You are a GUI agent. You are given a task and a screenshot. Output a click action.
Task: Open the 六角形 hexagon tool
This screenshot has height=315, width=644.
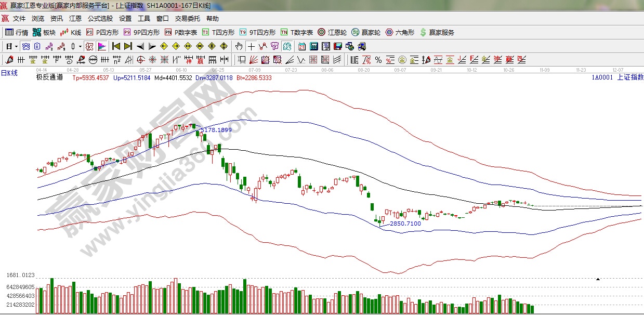coord(400,32)
